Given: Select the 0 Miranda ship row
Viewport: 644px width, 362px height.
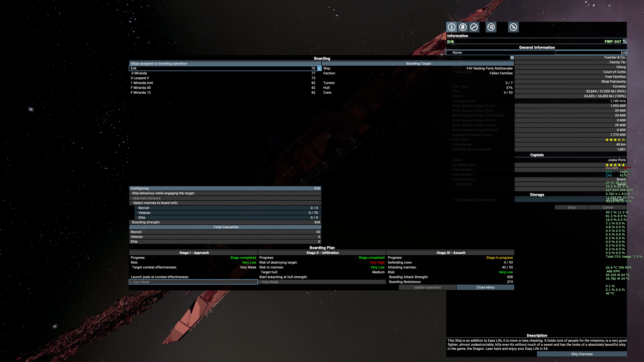Looking at the screenshot, I should coord(223,73).
